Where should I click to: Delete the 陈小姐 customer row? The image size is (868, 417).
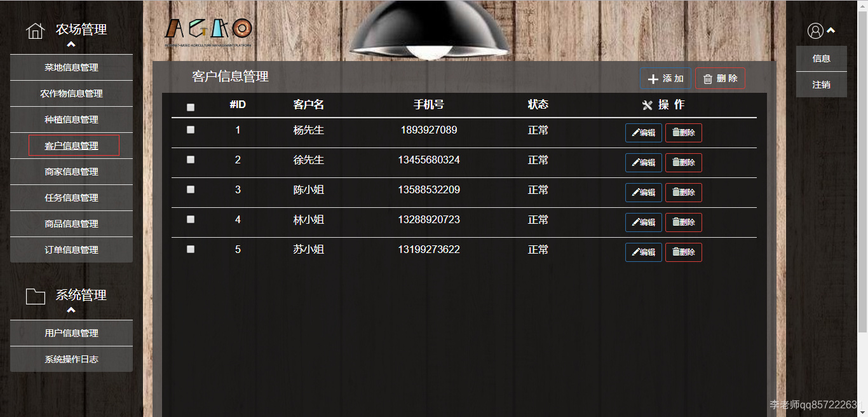tap(684, 193)
